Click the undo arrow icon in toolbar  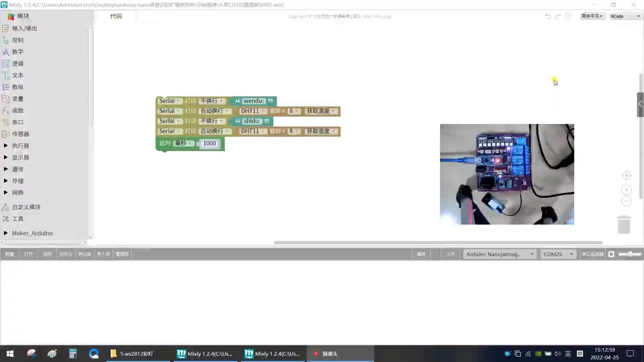click(548, 16)
